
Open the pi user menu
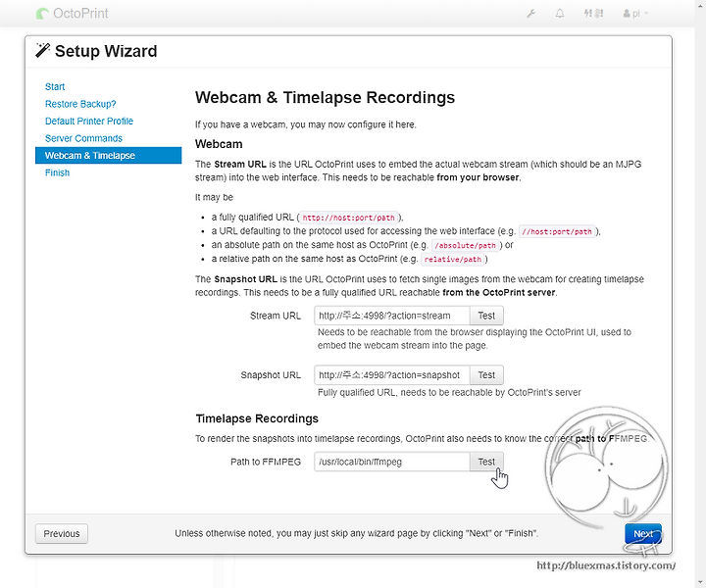pos(635,14)
